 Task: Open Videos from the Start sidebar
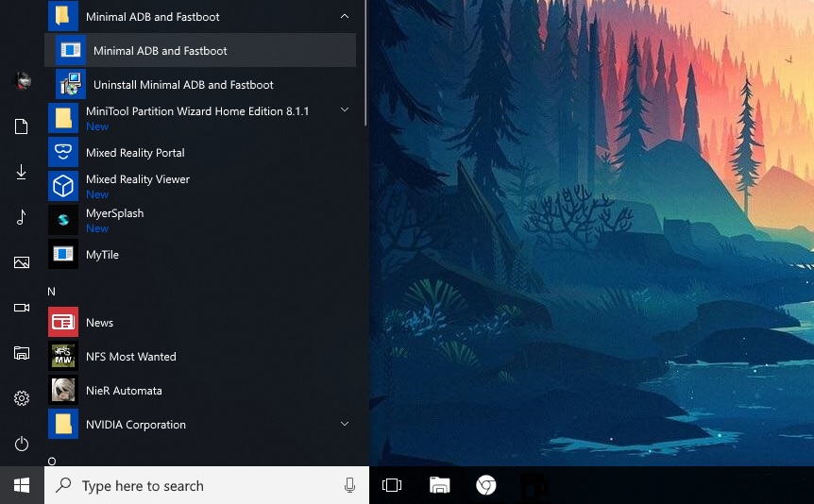point(22,308)
